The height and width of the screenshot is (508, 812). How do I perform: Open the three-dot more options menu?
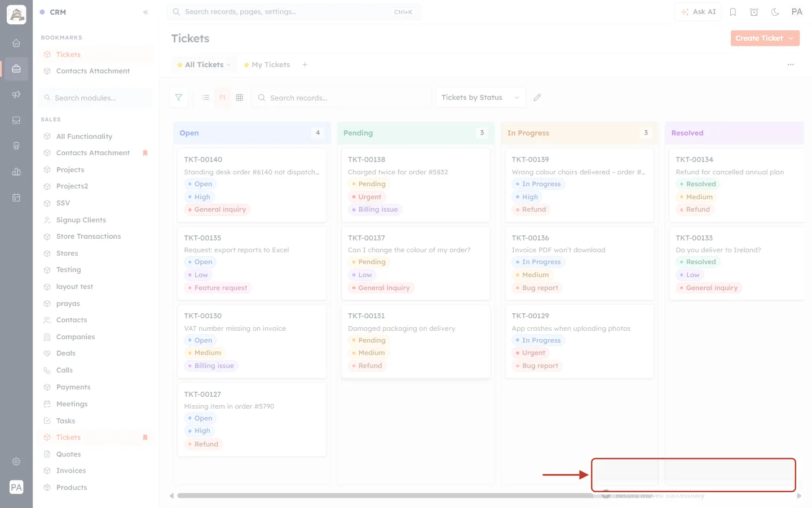pyautogui.click(x=791, y=65)
